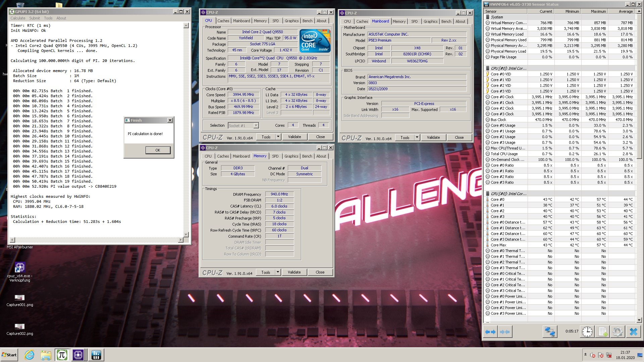Click Tools button in CPU-Z Memory window
The height and width of the screenshot is (362, 644).
pos(266,272)
